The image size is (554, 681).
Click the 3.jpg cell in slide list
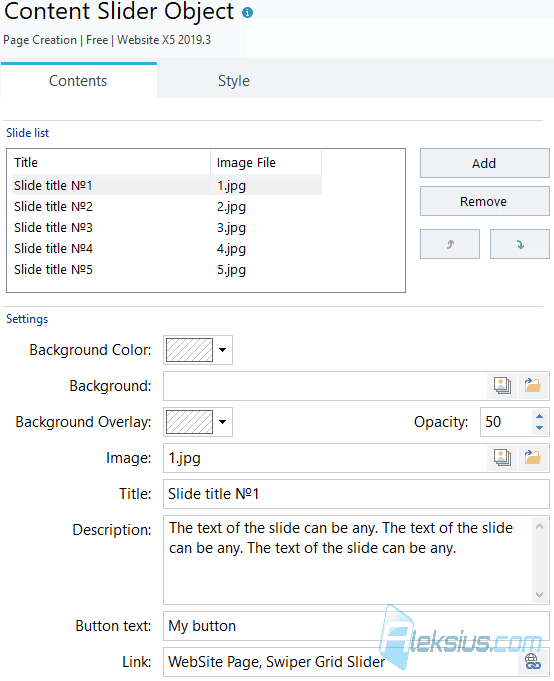[x=231, y=228]
